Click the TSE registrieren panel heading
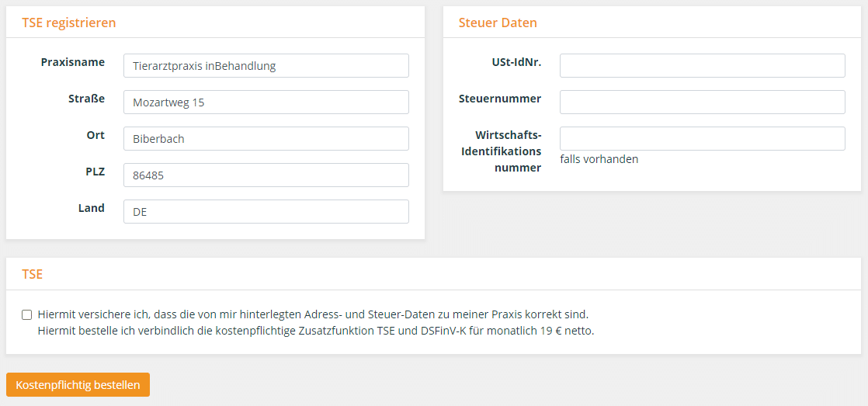Image resolution: width=868 pixels, height=406 pixels. tap(69, 23)
